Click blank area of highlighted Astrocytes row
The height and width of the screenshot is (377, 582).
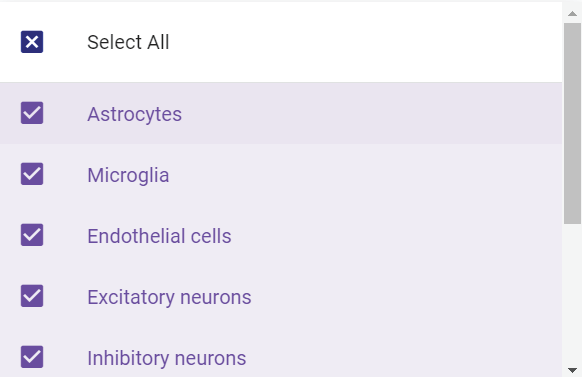[x=371, y=113]
